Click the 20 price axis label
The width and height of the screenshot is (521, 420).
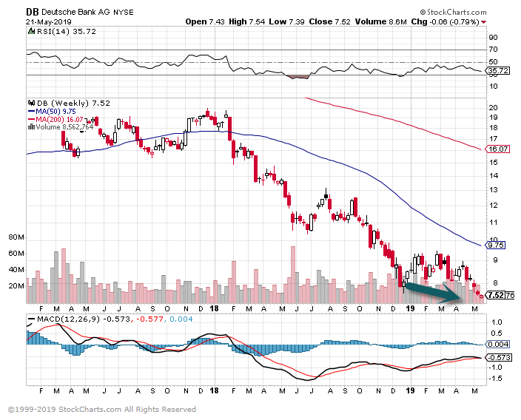coord(494,107)
